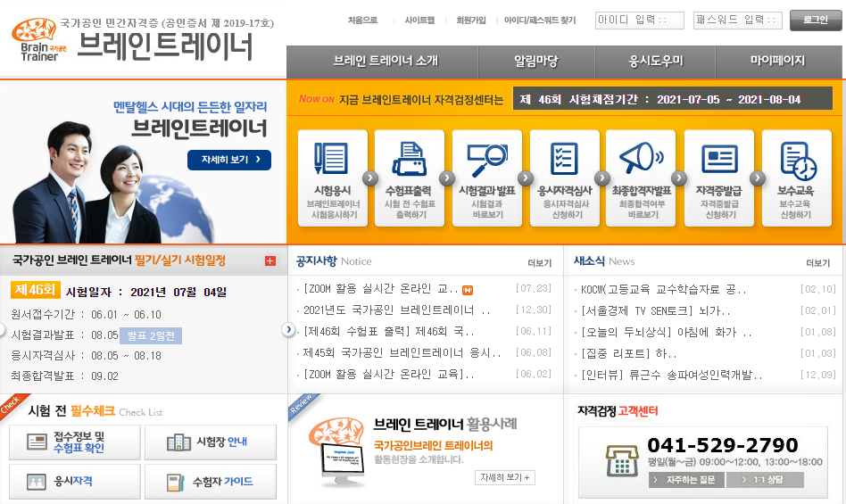The height and width of the screenshot is (504, 846).
Task: Open the 06.02 ZOOM 온라인 교육 notice
Action: [388, 374]
